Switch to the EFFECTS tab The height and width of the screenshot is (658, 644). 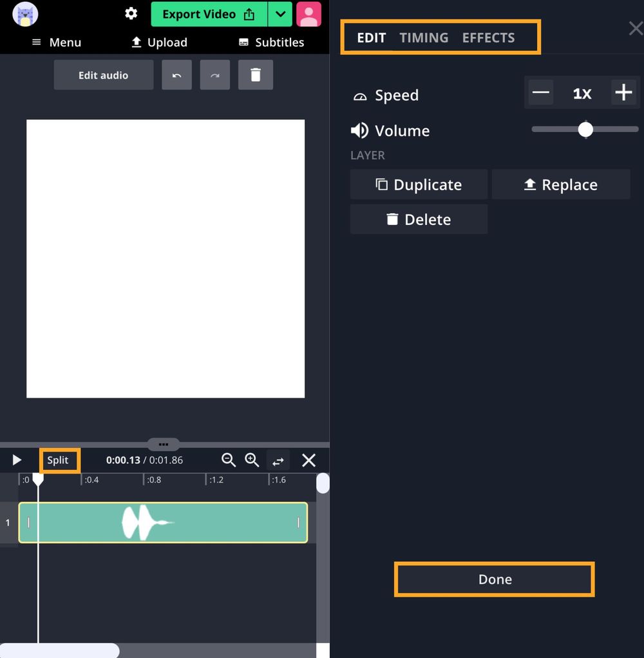click(x=488, y=37)
